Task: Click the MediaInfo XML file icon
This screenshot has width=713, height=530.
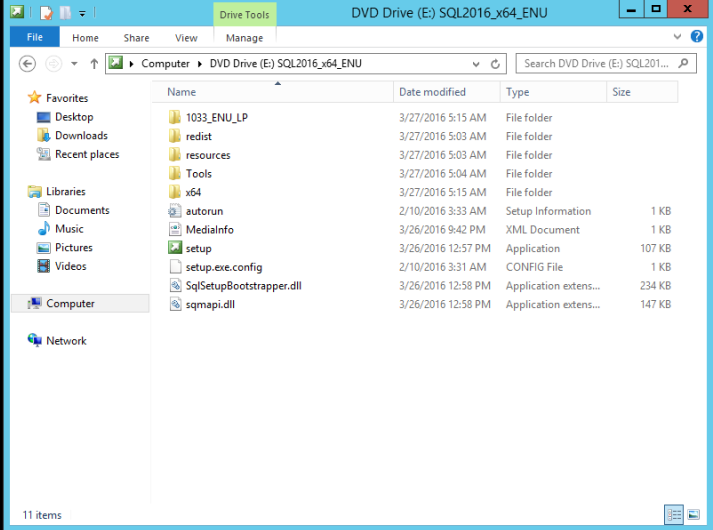Action: 175,230
